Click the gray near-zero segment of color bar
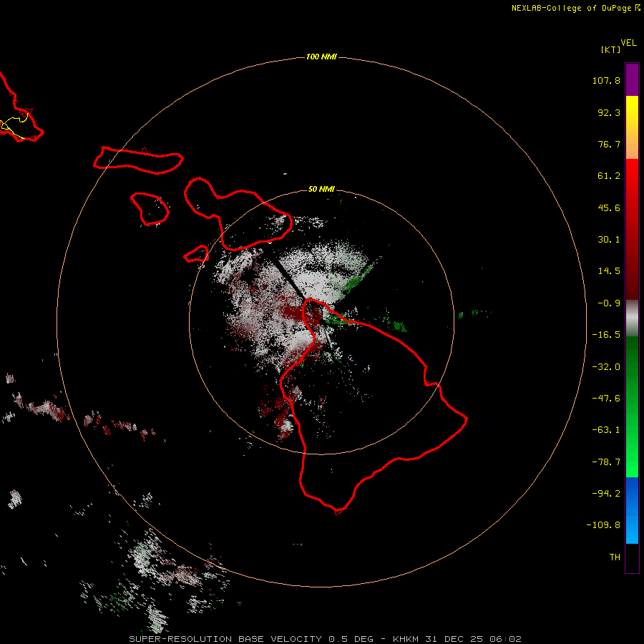 tap(632, 318)
